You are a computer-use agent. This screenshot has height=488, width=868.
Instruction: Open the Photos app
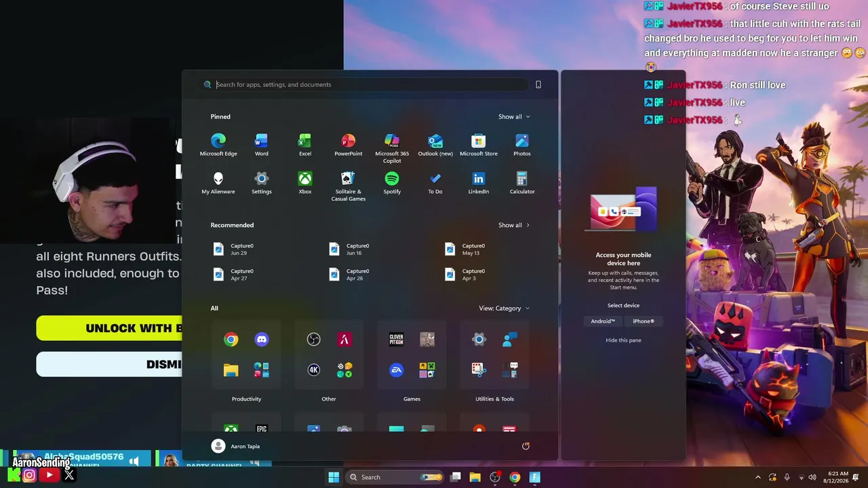point(521,145)
